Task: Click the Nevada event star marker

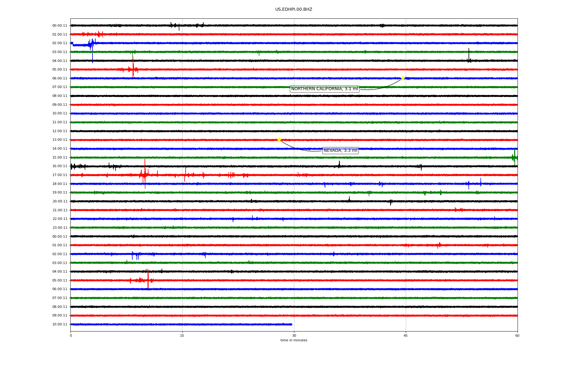Action: coord(279,140)
